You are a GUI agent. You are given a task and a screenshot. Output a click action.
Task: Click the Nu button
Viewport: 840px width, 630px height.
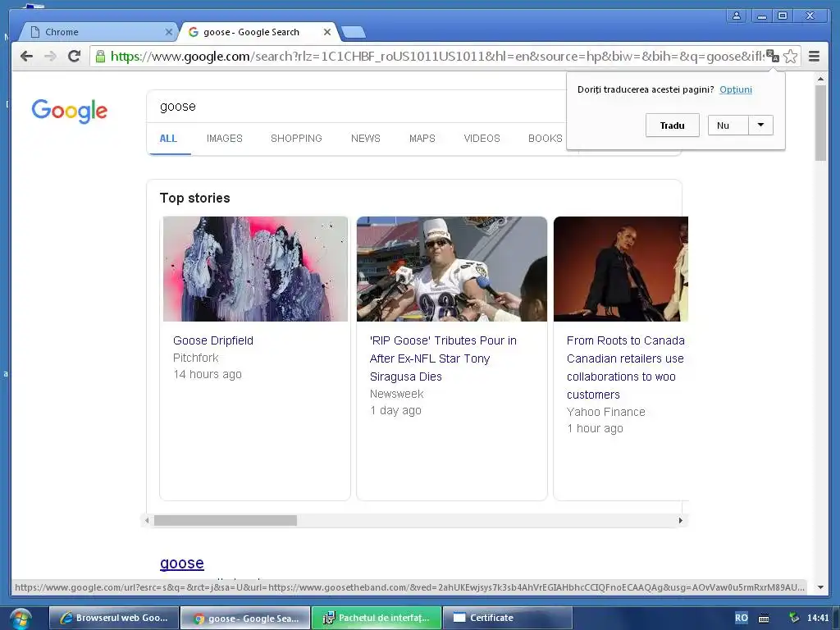tap(728, 126)
